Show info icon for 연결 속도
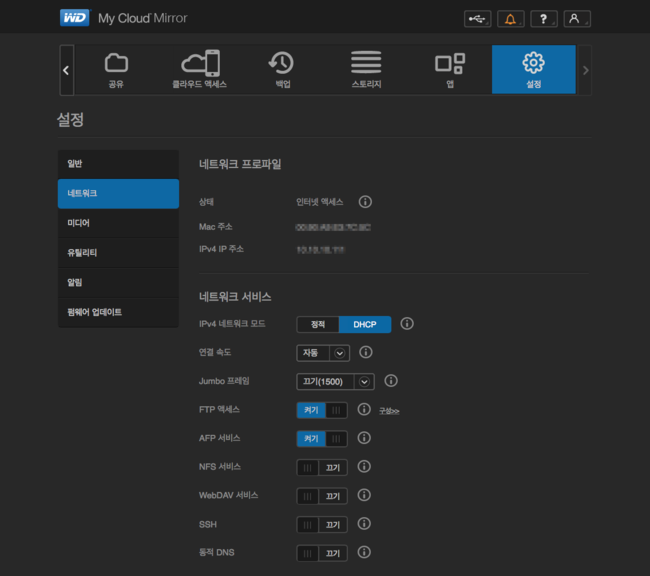650x576 pixels. [366, 352]
